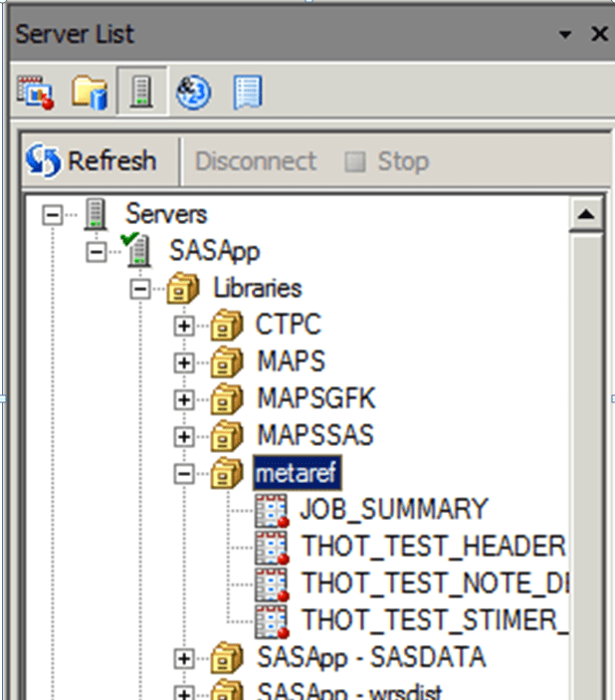
Task: Select the SASApp connected server icon
Action: pos(136,250)
